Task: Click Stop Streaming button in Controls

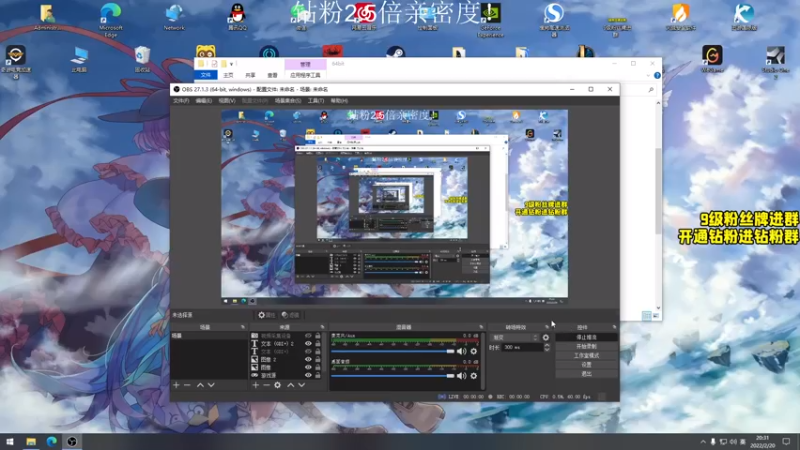Action: [586, 337]
